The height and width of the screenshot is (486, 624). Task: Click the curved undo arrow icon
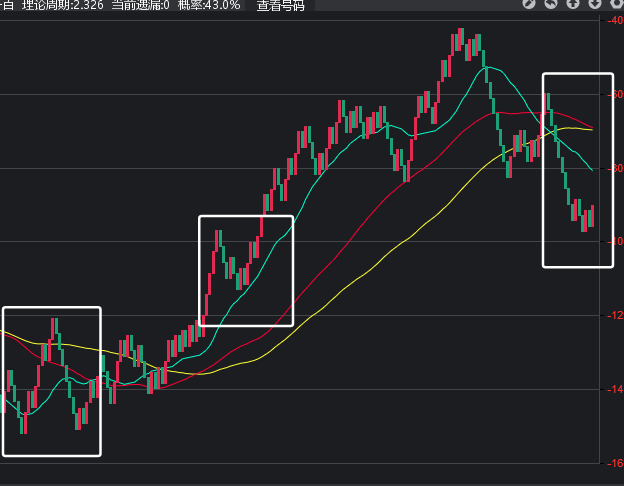click(x=551, y=5)
